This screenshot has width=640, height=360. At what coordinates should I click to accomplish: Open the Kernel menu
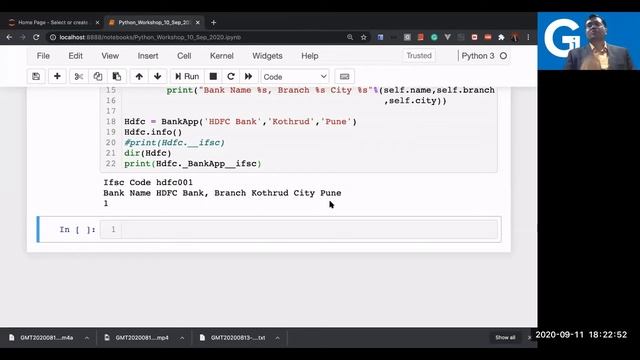tap(222, 56)
